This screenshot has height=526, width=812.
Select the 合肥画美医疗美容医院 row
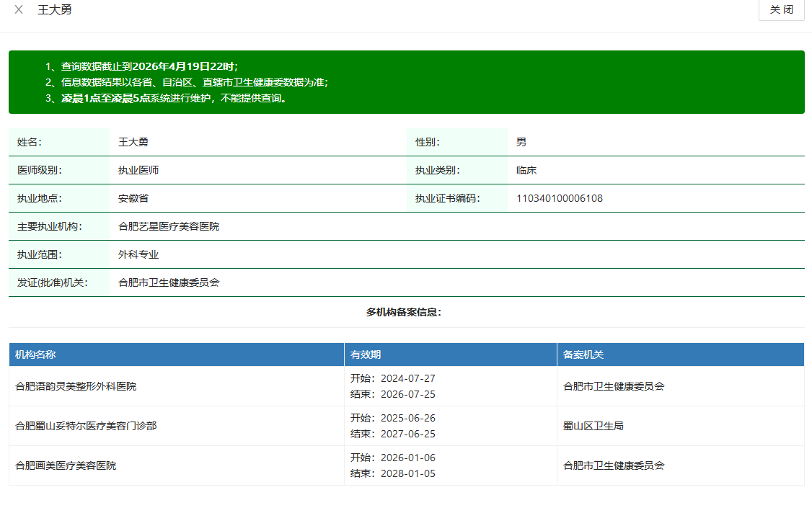click(66, 465)
